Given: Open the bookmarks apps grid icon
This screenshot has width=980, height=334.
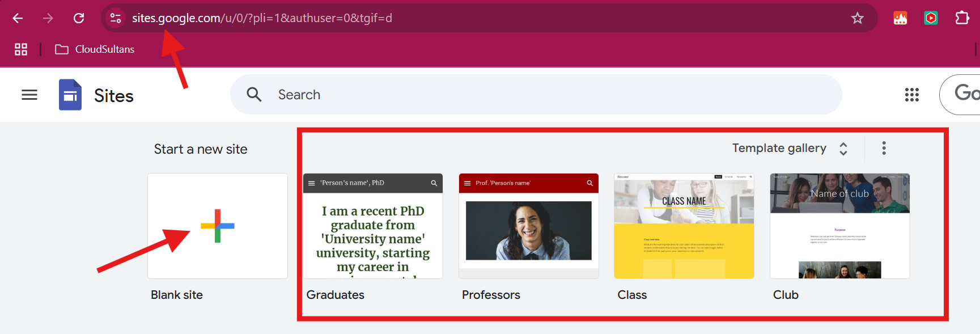Looking at the screenshot, I should [21, 49].
